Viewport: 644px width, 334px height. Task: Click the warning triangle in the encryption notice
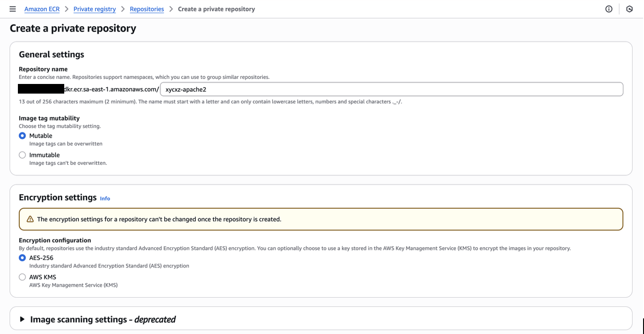click(30, 219)
